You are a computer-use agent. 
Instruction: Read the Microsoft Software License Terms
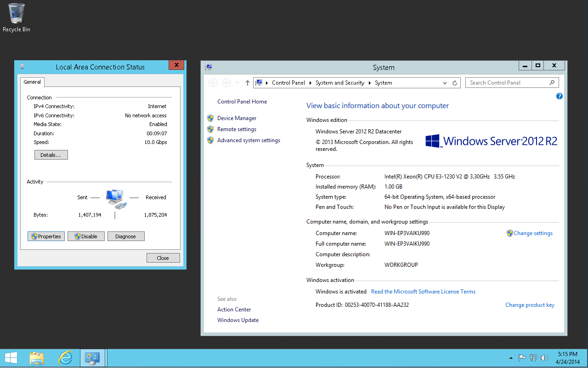[424, 292]
